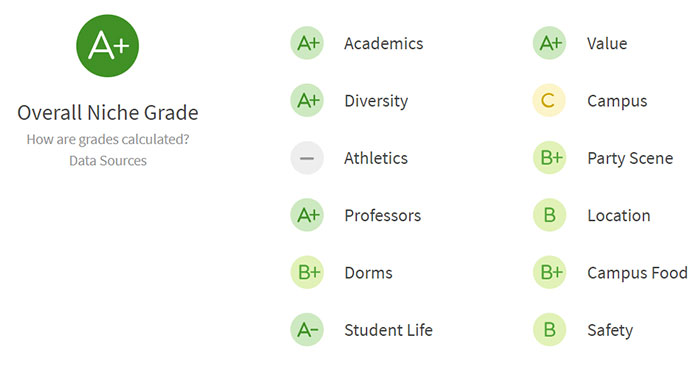Select the Campus C grade yellow circle
This screenshot has width=700, height=366.
tap(550, 100)
